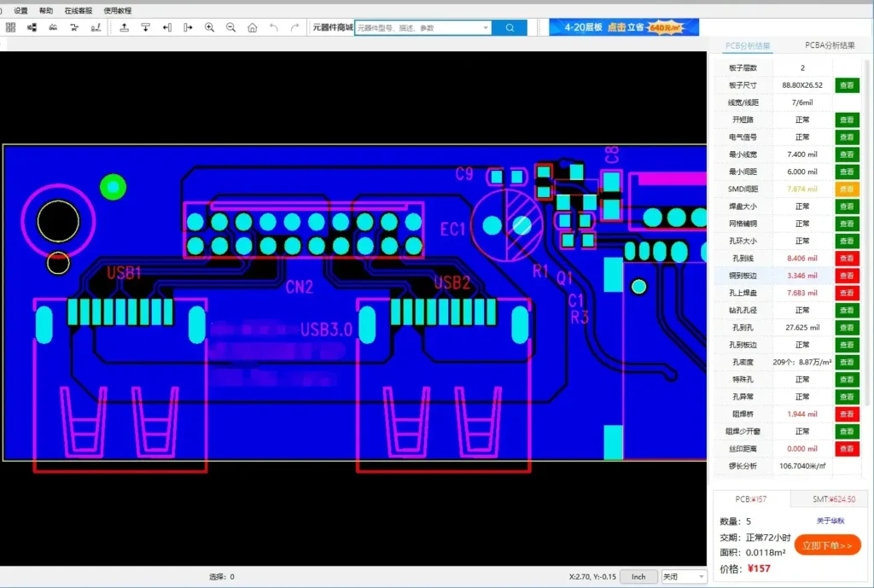Image resolution: width=874 pixels, height=588 pixels.
Task: Click the blue search magnifier icon
Action: click(510, 27)
